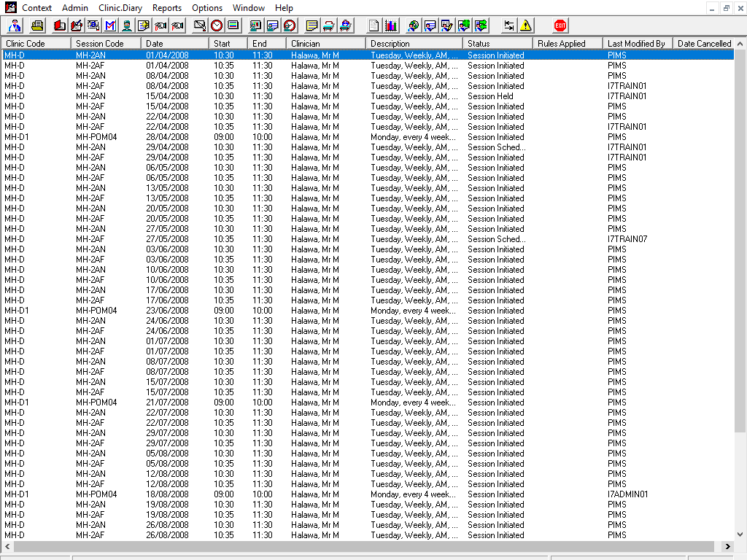Click the red EXIT stop sign icon

560,26
